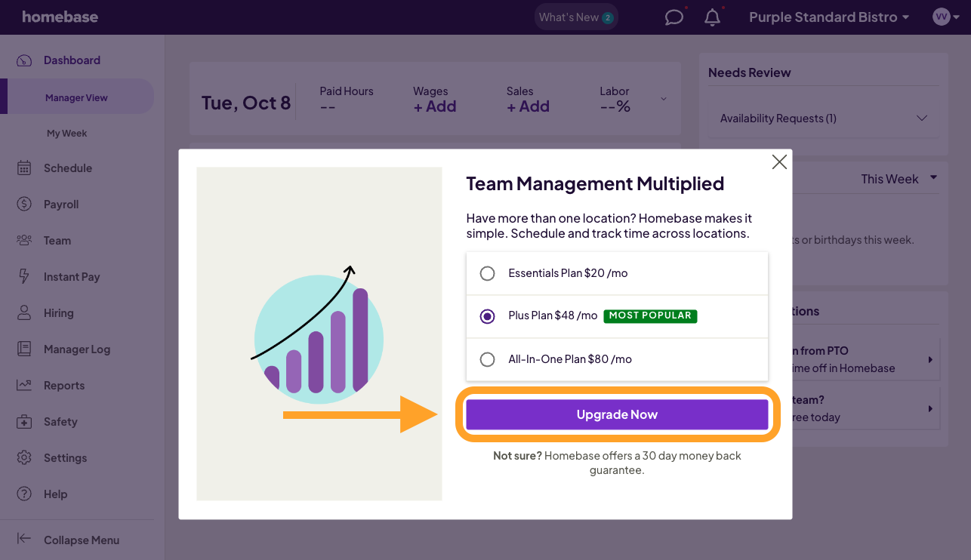The image size is (971, 560).
Task: Click the Schedule calendar icon
Action: coord(24,168)
